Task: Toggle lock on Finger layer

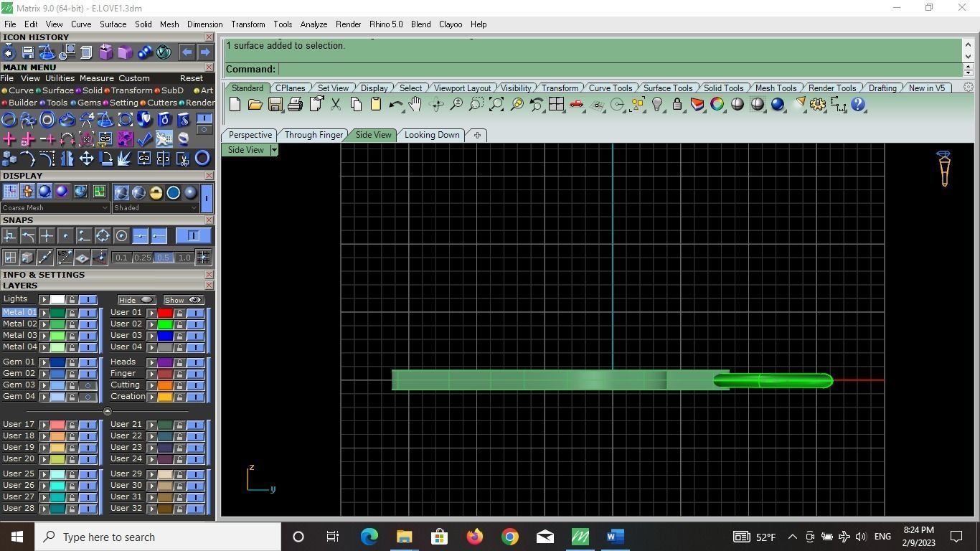Action: pyautogui.click(x=179, y=374)
